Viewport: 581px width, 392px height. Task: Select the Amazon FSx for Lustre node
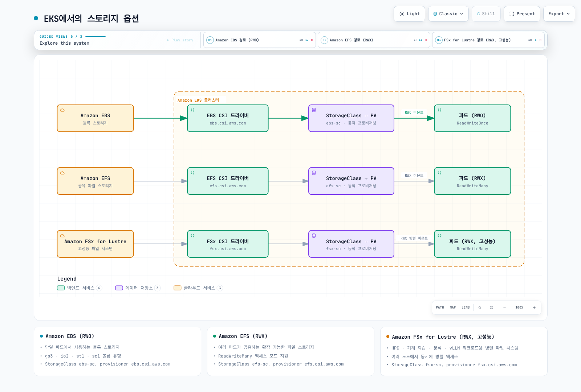[x=96, y=244]
